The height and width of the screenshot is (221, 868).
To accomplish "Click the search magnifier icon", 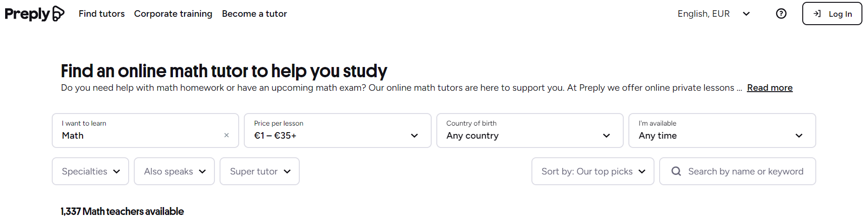I will [676, 171].
